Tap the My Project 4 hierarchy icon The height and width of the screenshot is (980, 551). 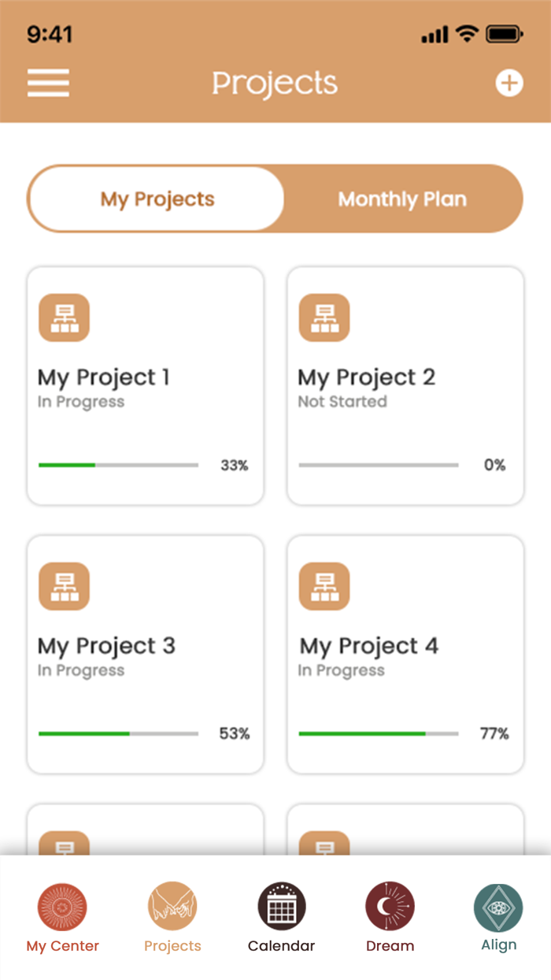pyautogui.click(x=324, y=586)
